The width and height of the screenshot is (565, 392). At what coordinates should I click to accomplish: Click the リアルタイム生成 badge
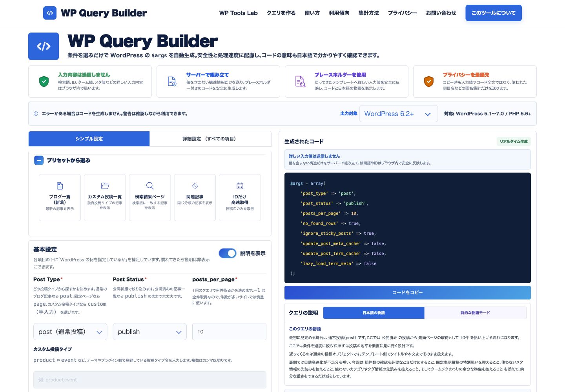[514, 142]
